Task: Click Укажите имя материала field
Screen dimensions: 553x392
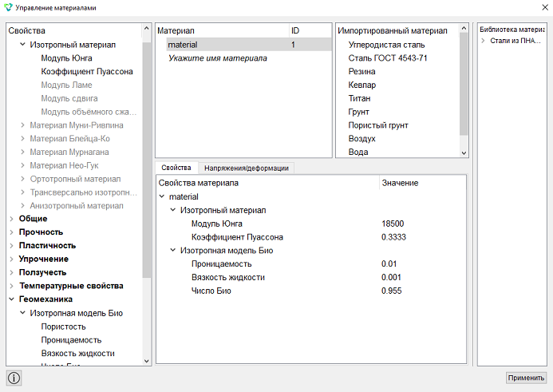Action: (217, 58)
